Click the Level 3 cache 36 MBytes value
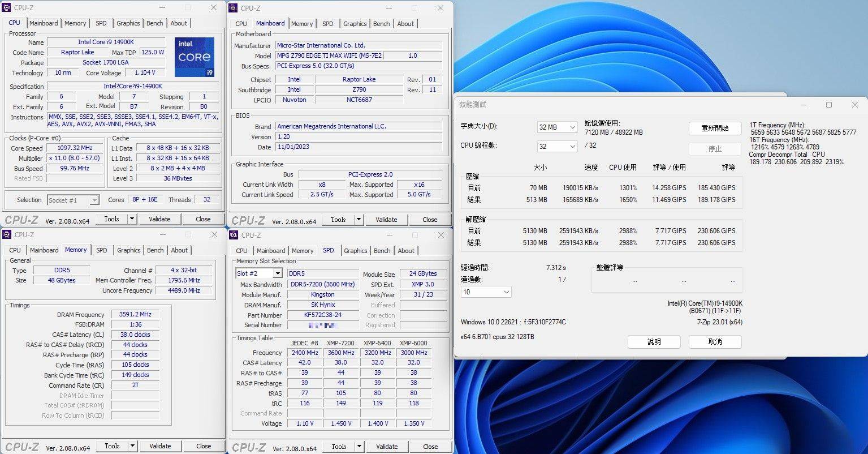 pyautogui.click(x=178, y=179)
